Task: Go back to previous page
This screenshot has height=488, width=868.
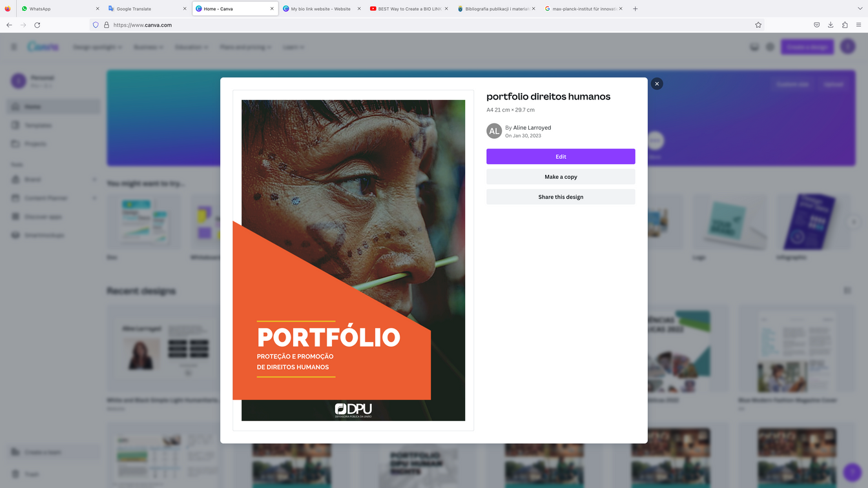Action: pyautogui.click(x=9, y=25)
